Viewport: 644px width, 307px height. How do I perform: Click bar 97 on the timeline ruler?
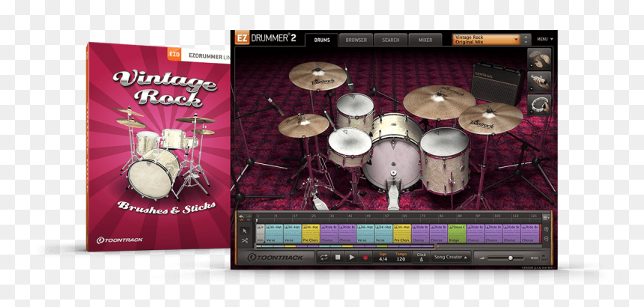478,216
